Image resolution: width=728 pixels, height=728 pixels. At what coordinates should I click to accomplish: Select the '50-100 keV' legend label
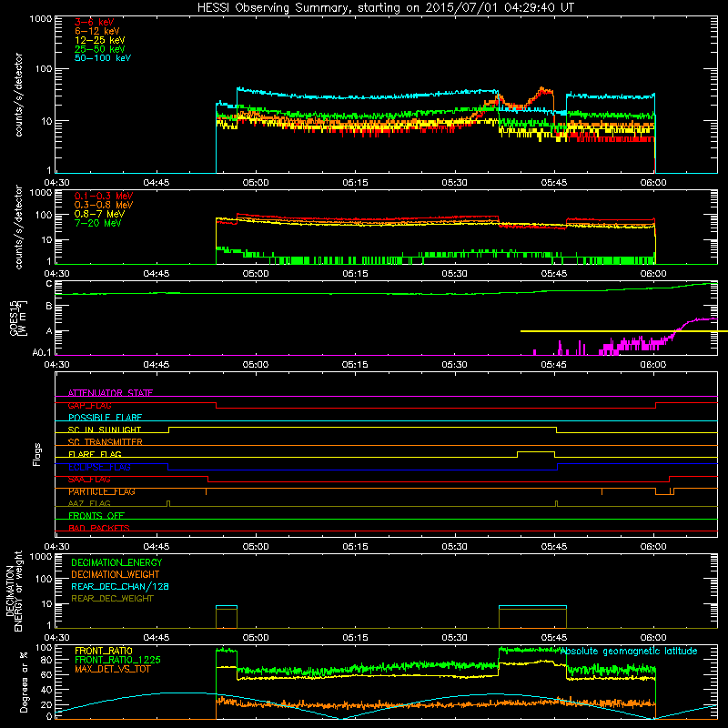pyautogui.click(x=103, y=58)
